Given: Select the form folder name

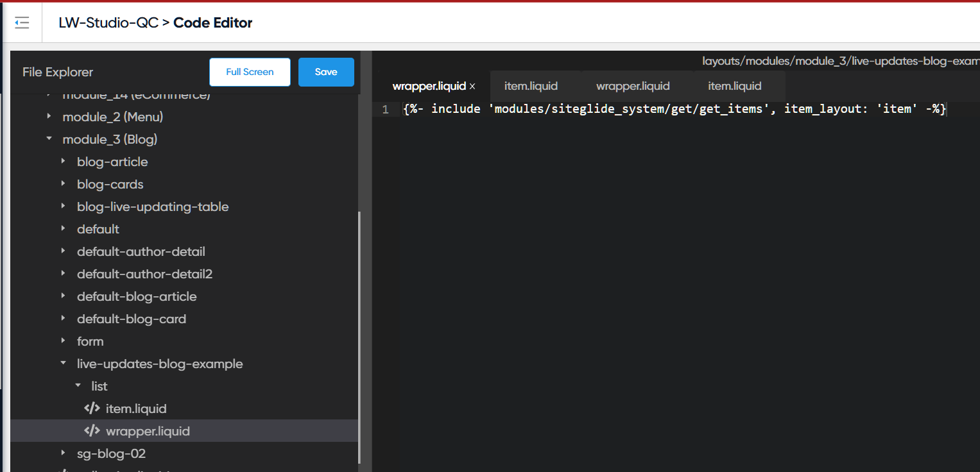Looking at the screenshot, I should tap(90, 341).
